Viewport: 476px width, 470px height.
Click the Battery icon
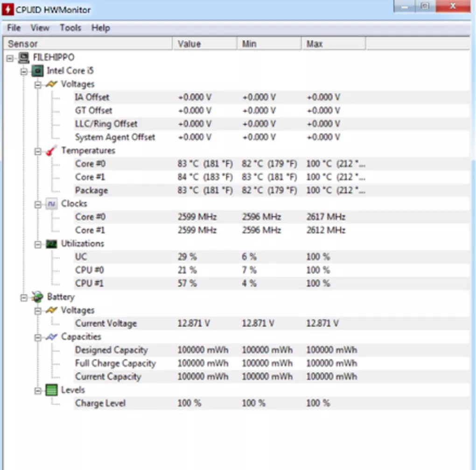pos(38,297)
